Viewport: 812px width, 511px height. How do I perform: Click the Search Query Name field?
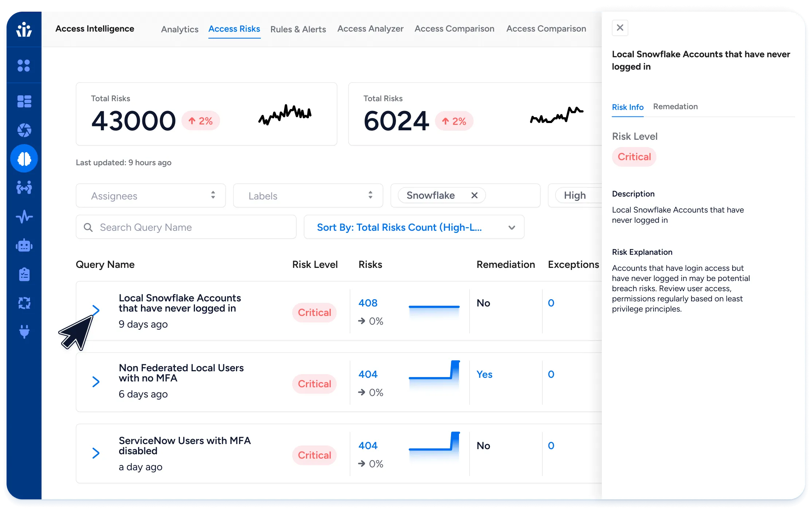(x=186, y=227)
